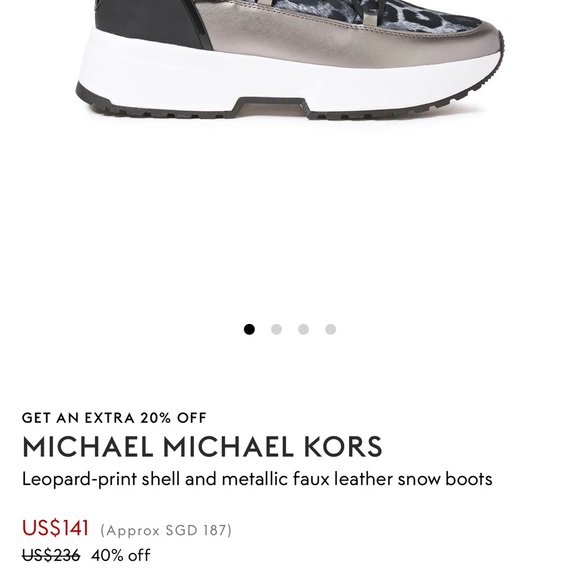Click the crossed-out US$236 original price

(51, 555)
